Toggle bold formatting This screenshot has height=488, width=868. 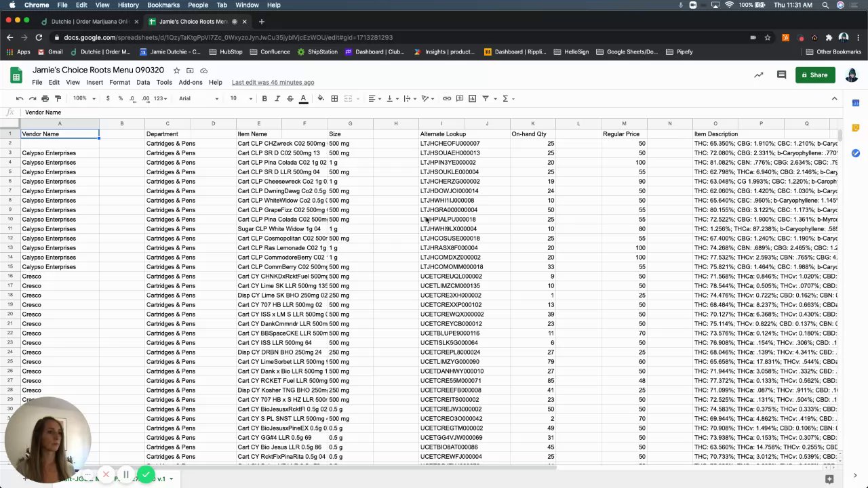point(264,98)
